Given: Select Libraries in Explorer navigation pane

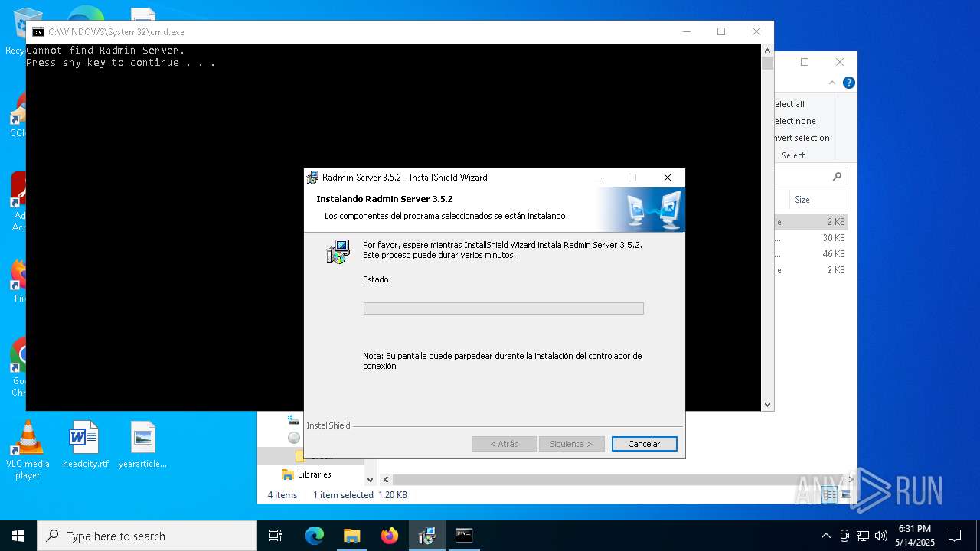Looking at the screenshot, I should point(314,474).
